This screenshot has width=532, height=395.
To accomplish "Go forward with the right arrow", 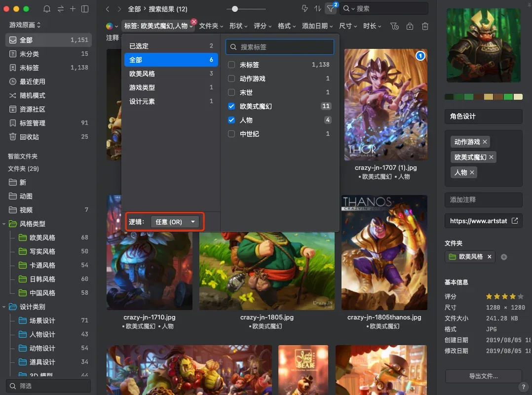I will point(119,9).
